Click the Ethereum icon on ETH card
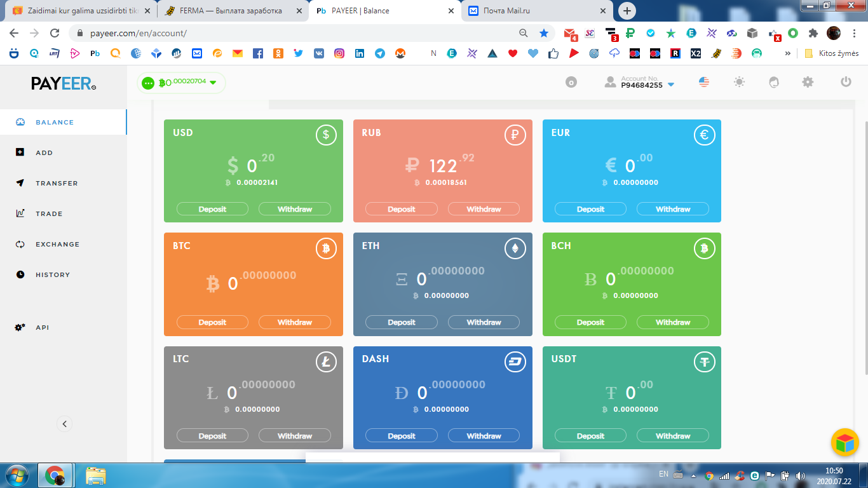 coord(515,248)
